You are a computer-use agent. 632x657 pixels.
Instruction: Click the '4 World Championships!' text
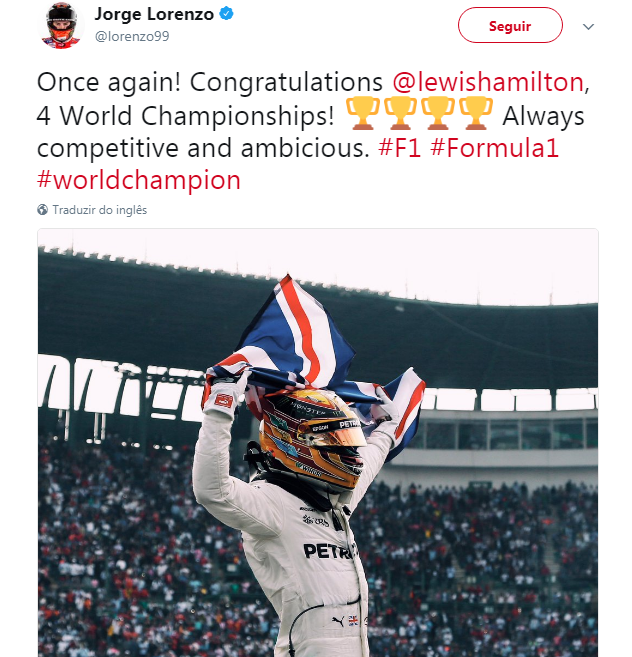click(x=186, y=116)
